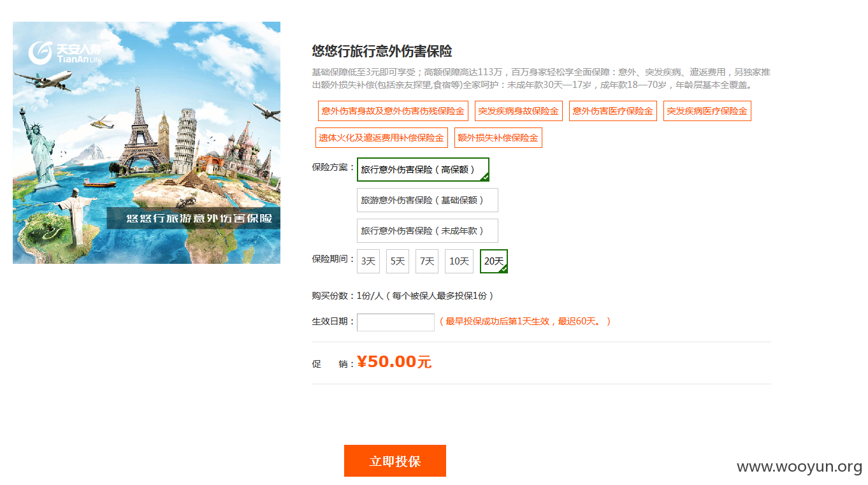Select 旅行意外伤害保险（高保额）plan
Screen dimensions: 868x485
[423, 170]
